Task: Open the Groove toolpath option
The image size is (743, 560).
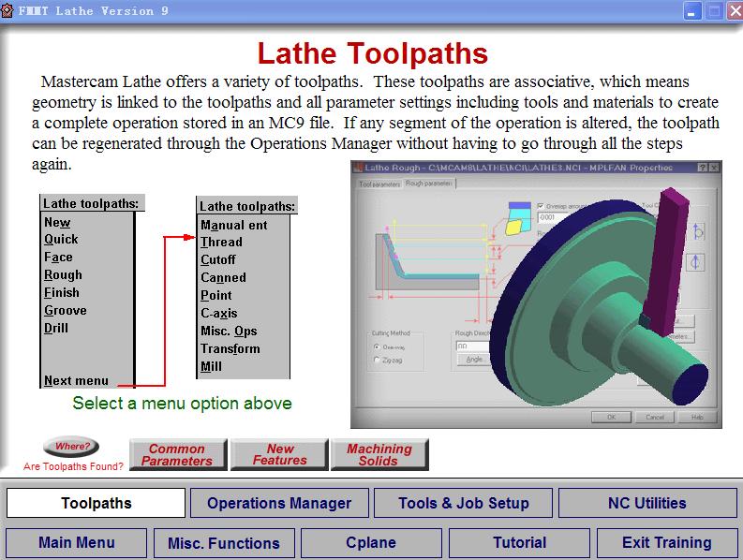Action: (x=66, y=311)
